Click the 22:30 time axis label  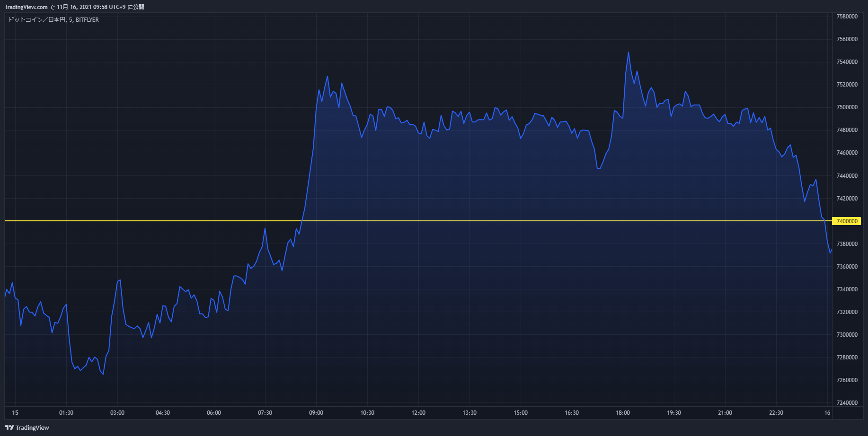[x=776, y=413]
